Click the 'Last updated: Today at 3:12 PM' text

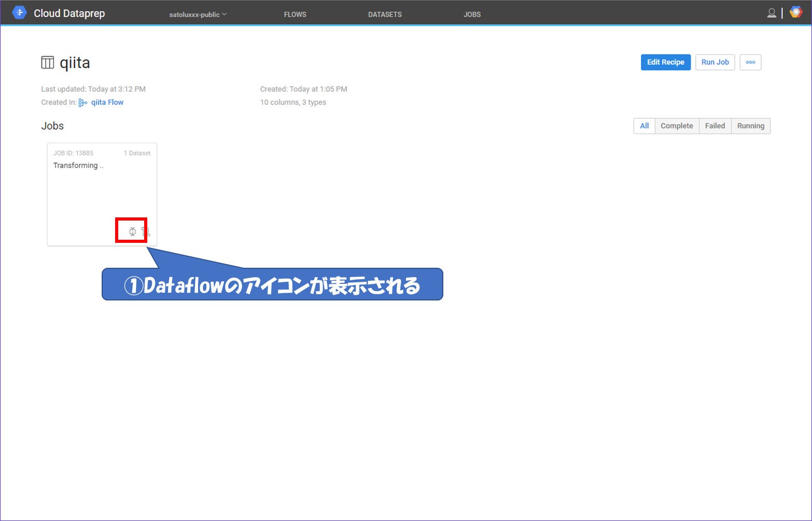[93, 89]
